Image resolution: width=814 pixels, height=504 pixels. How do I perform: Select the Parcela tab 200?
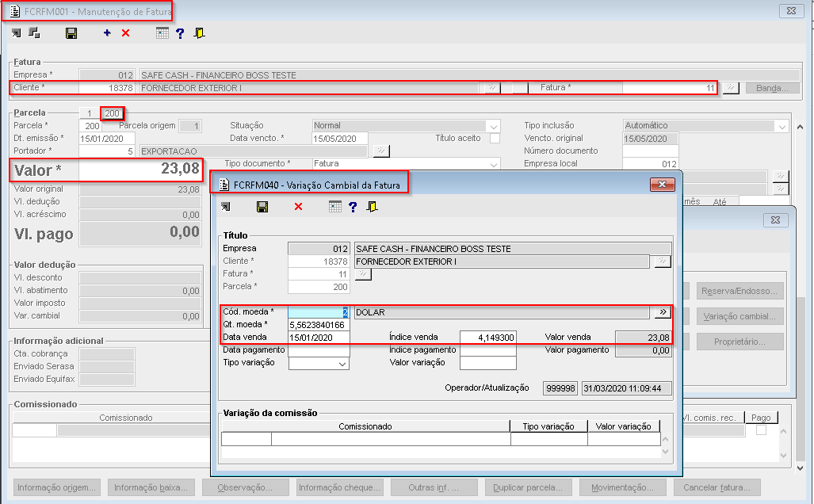pyautogui.click(x=112, y=113)
